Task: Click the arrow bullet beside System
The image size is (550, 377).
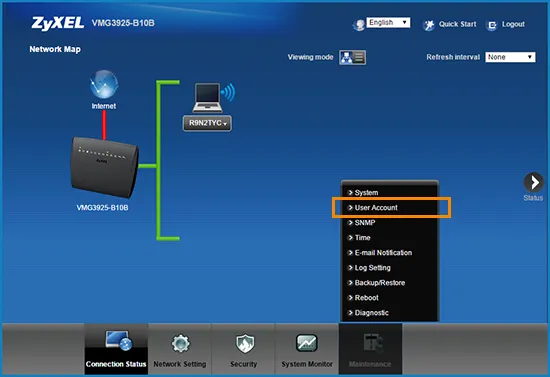Action: pyautogui.click(x=350, y=193)
